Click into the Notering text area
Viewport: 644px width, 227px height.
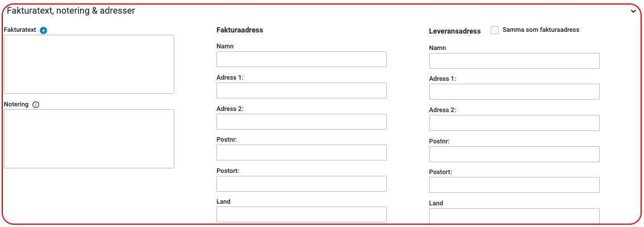pyautogui.click(x=89, y=139)
